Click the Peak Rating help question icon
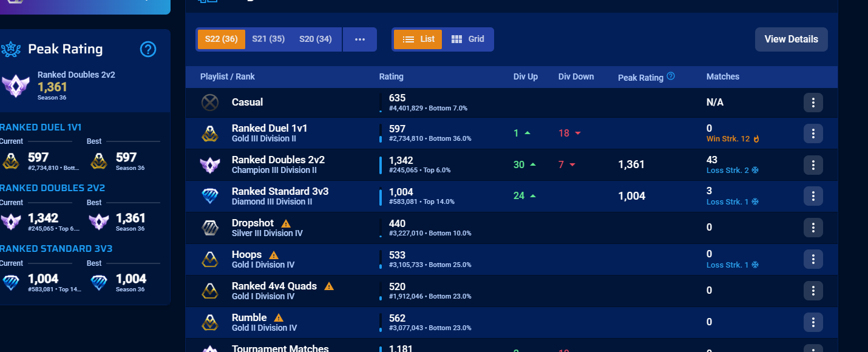 pyautogui.click(x=148, y=49)
